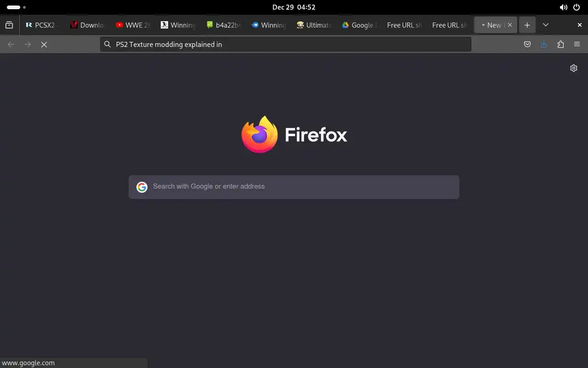Focus address bar containing PS2 Texture modding
588x368 pixels.
286,45
